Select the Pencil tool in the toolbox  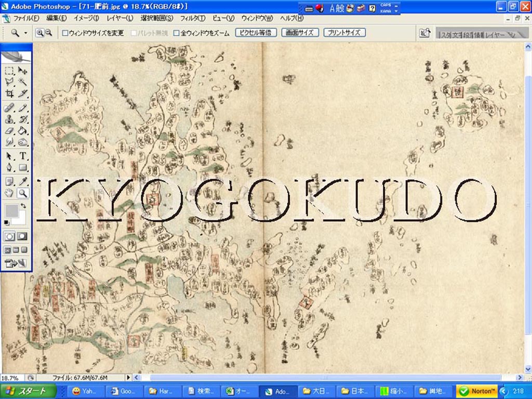[22, 108]
